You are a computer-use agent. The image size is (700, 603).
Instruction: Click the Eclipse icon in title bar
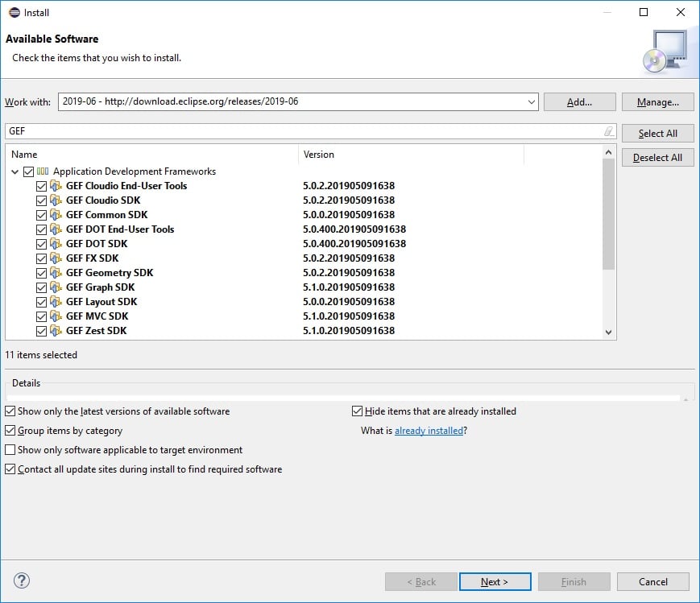click(x=14, y=13)
